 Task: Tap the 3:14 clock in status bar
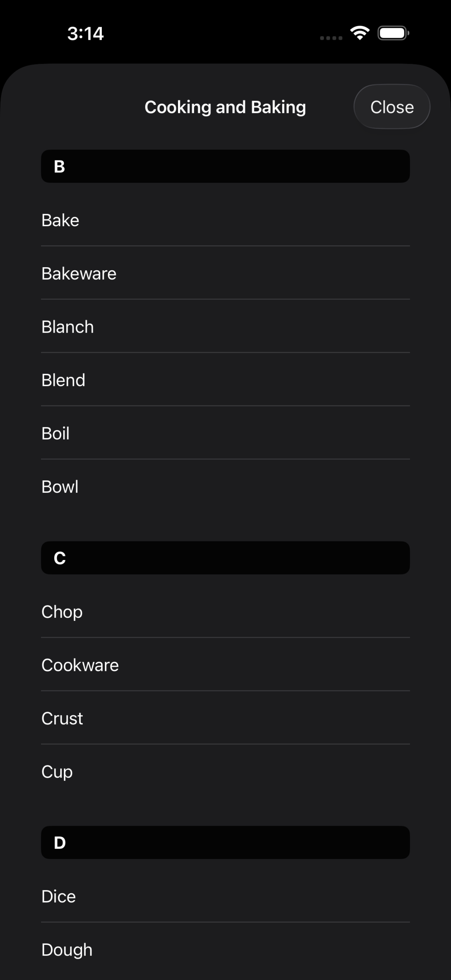[x=85, y=34]
